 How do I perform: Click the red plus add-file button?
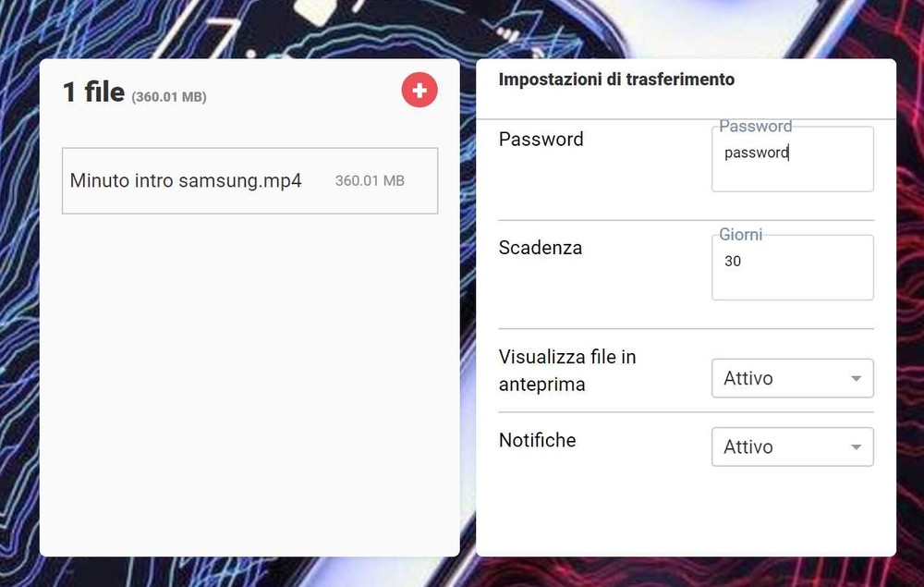pos(419,91)
